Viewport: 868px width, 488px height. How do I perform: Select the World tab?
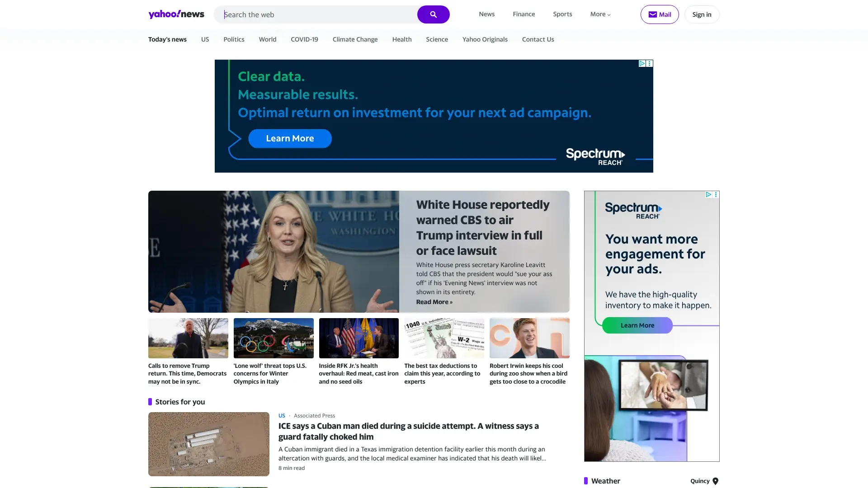point(268,39)
